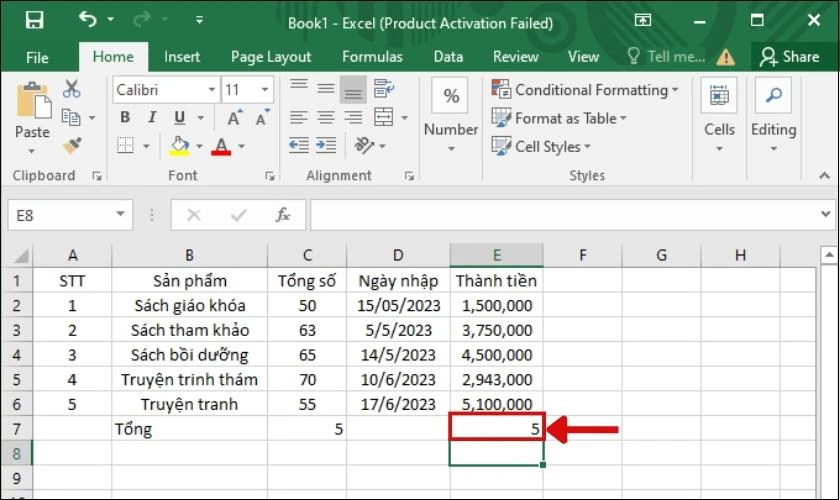Screen dimensions: 840x500
Task: Select Align Right icon
Action: (x=353, y=117)
